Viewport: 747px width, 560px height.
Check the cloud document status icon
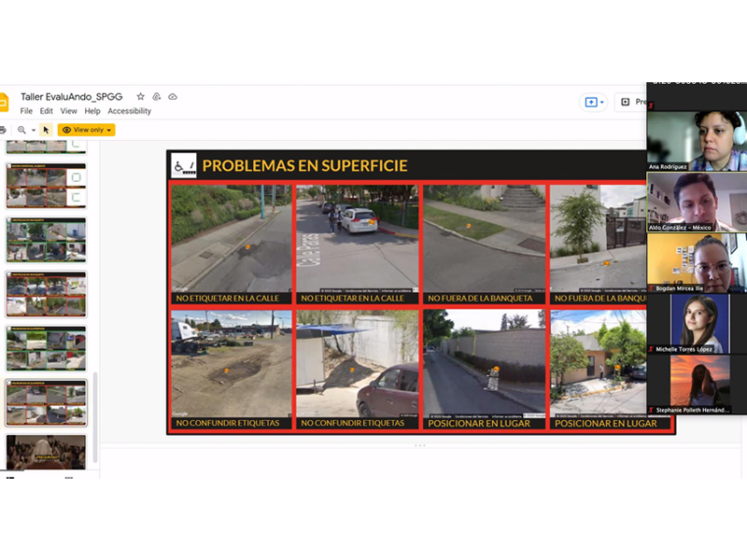click(173, 96)
